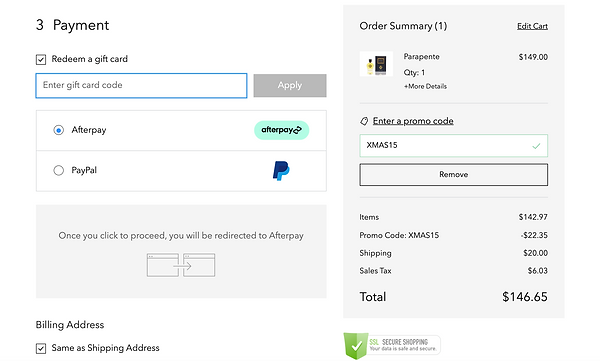Viewport: 600px width, 361px height.
Task: Click the Shipping cost $20.00
Action: [535, 253]
